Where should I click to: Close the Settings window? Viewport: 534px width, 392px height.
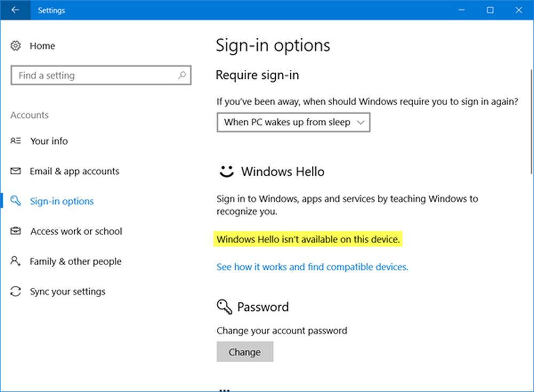(519, 10)
